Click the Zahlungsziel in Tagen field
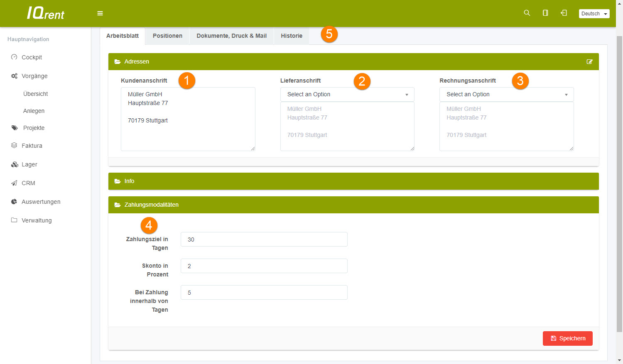 (x=264, y=239)
